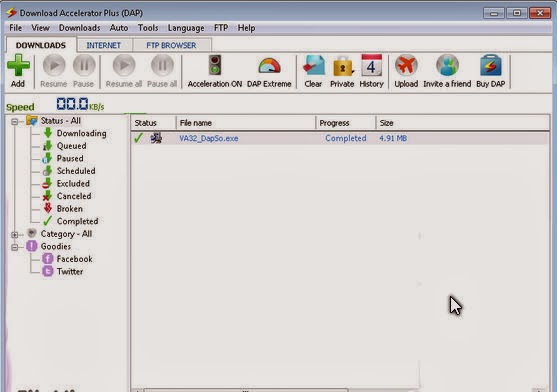This screenshot has height=392, width=557.
Task: Select the Downloading status filter
Action: 81,134
